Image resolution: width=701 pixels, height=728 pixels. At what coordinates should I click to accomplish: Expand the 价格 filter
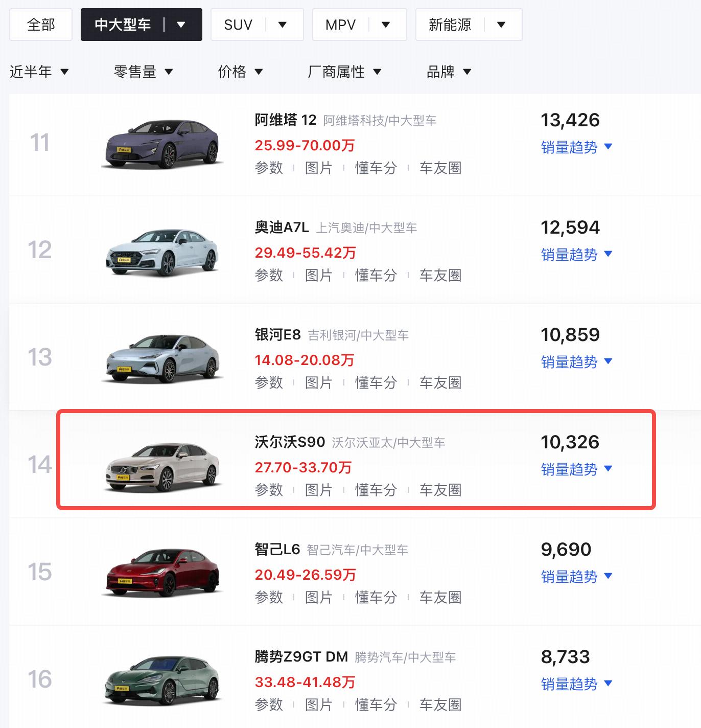point(240,72)
